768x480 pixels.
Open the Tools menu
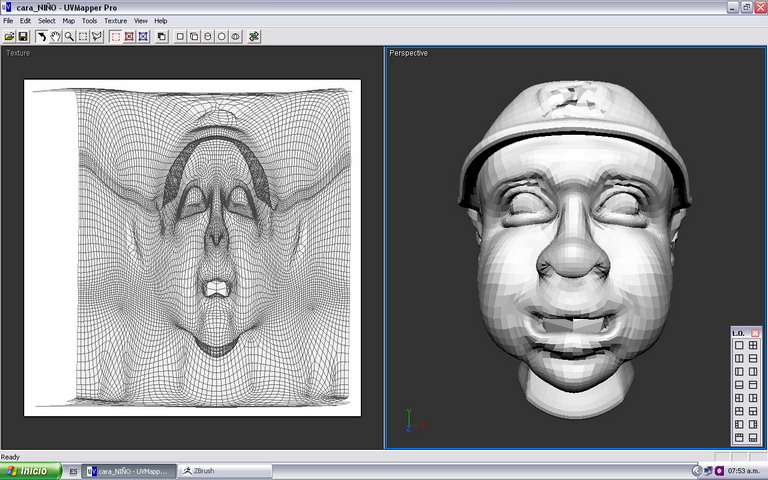89,20
